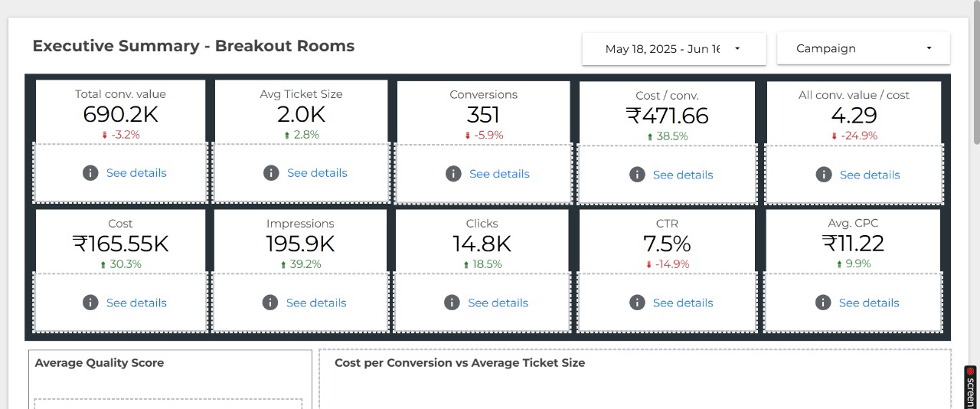This screenshot has height=409, width=980.
Task: Click info icon in Conversions card
Action: tap(453, 174)
